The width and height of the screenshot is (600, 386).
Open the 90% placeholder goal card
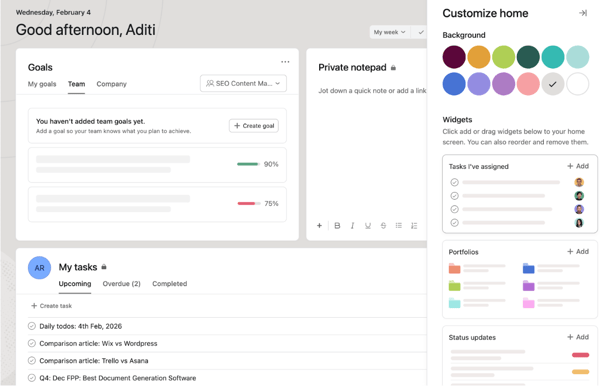pyautogui.click(x=157, y=165)
